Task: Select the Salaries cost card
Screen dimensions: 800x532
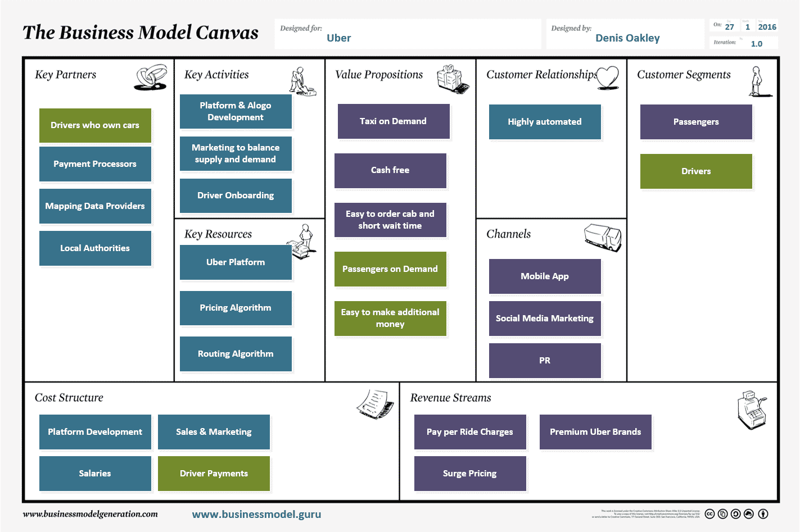Action: tap(95, 474)
